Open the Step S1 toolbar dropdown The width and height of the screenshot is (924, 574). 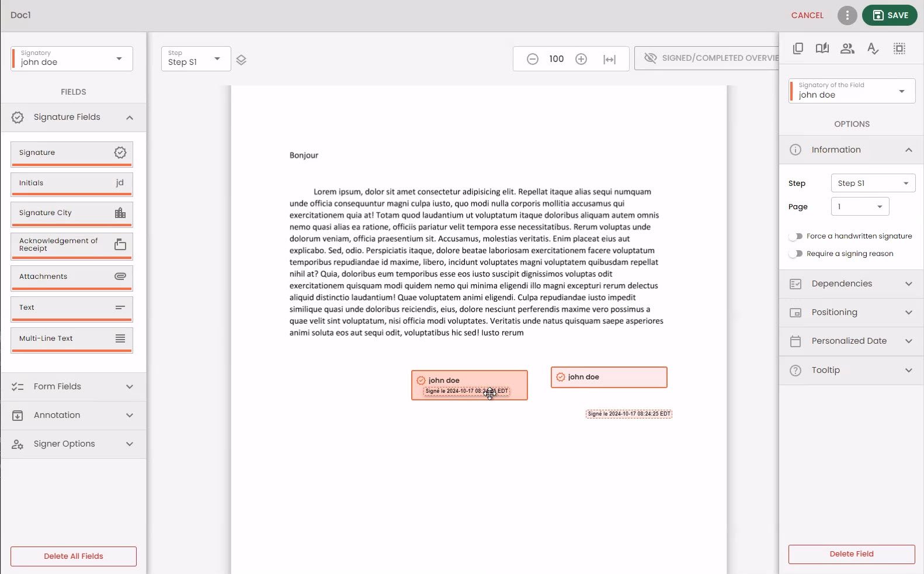(x=196, y=58)
